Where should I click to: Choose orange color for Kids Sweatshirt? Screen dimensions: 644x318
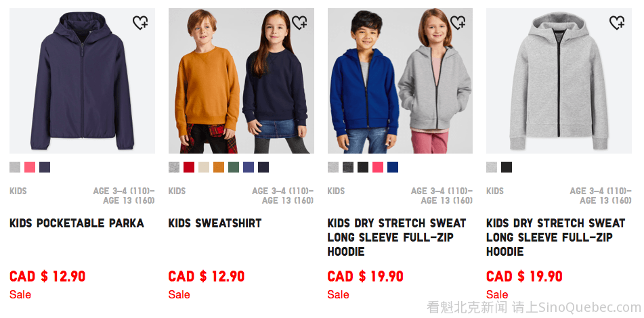tap(219, 167)
